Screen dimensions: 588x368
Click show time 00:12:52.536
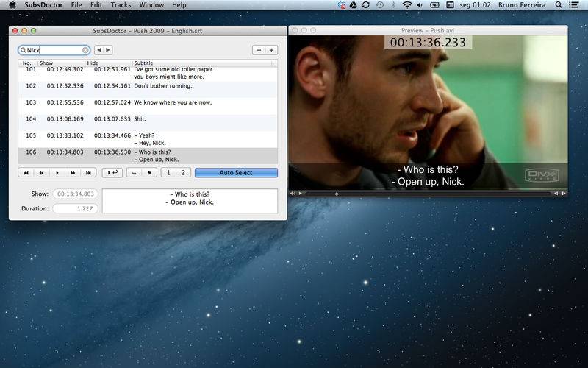[x=65, y=86]
